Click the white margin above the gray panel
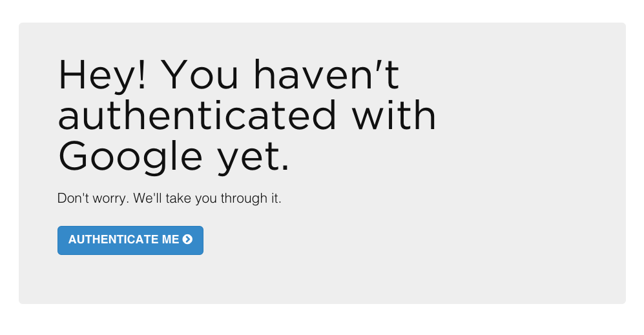The height and width of the screenshot is (335, 644). tap(322, 11)
